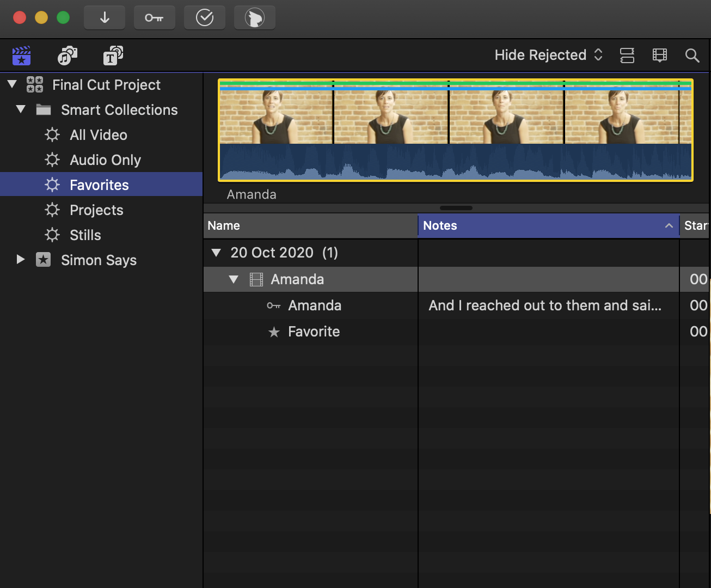Select the All Video smart collection
This screenshot has height=588, width=711.
point(98,135)
